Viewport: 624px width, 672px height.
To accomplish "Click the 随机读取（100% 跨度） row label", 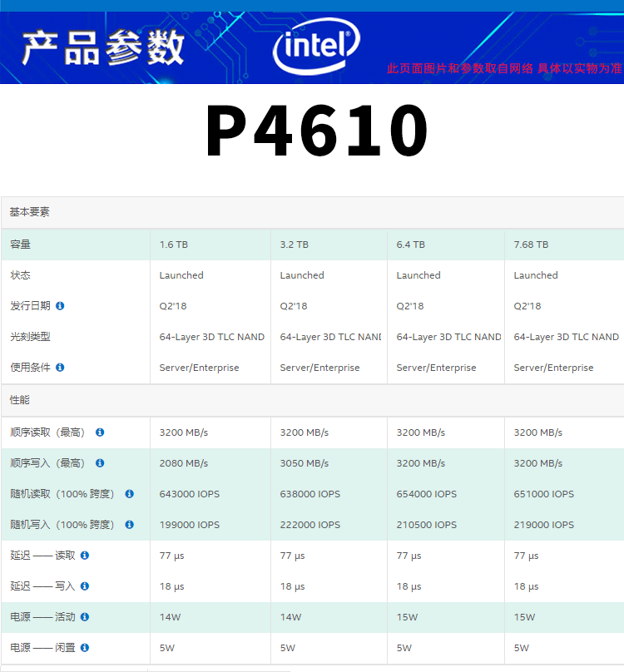I will pos(62,494).
